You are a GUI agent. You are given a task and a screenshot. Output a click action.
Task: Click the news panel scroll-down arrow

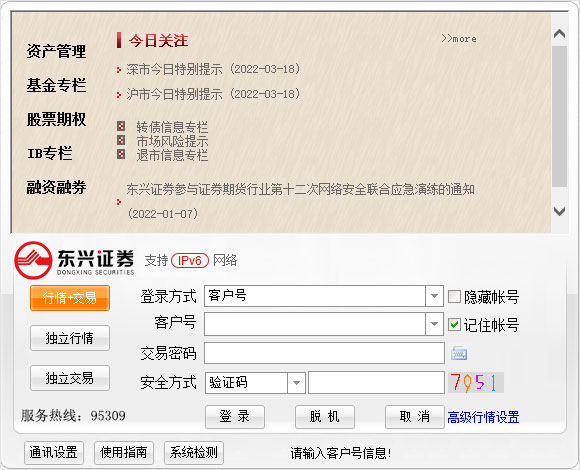(559, 211)
